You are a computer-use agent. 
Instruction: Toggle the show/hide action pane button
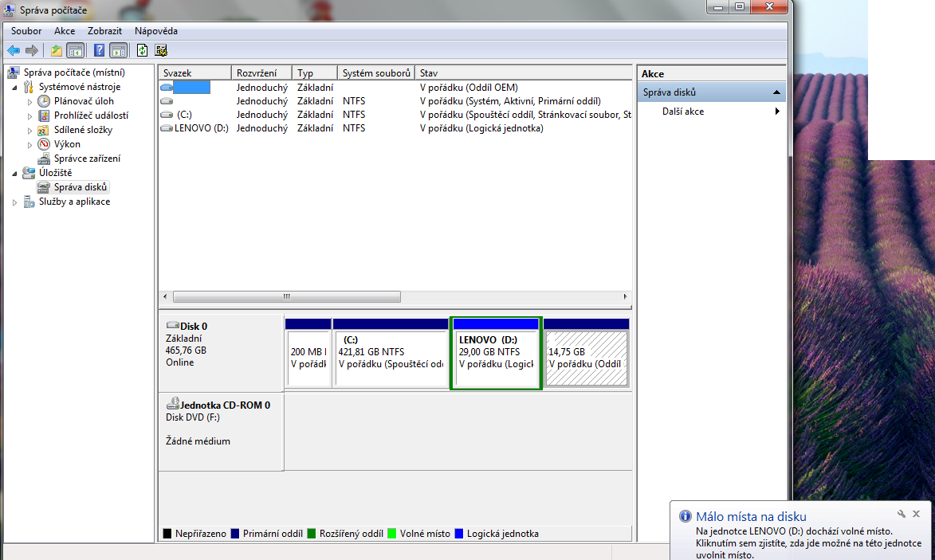119,51
